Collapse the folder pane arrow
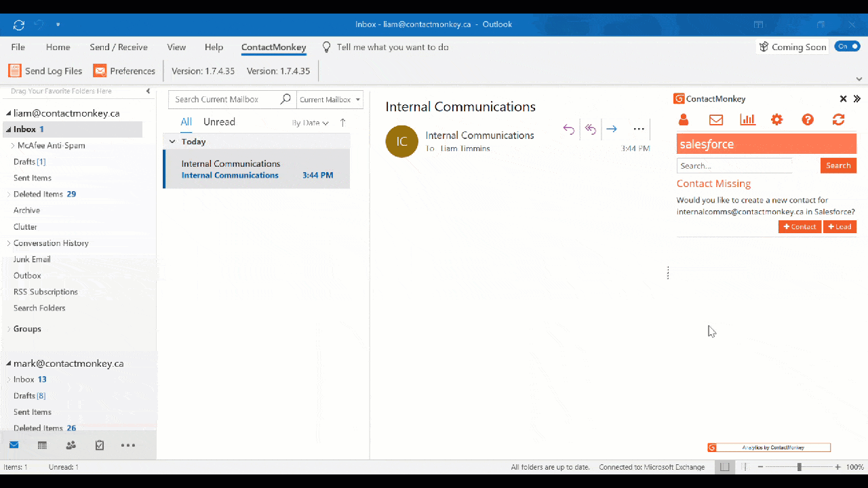This screenshot has width=868, height=488. (x=148, y=91)
